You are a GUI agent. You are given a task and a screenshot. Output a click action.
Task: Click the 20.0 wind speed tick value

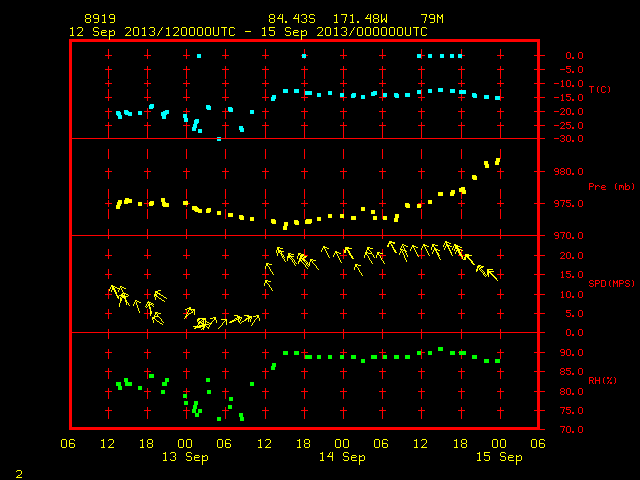pos(571,256)
